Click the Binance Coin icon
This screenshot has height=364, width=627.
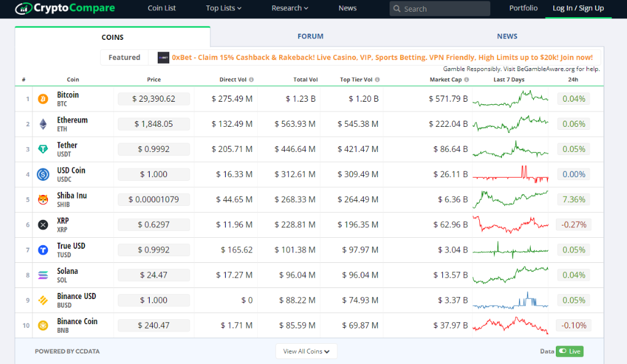(x=43, y=325)
